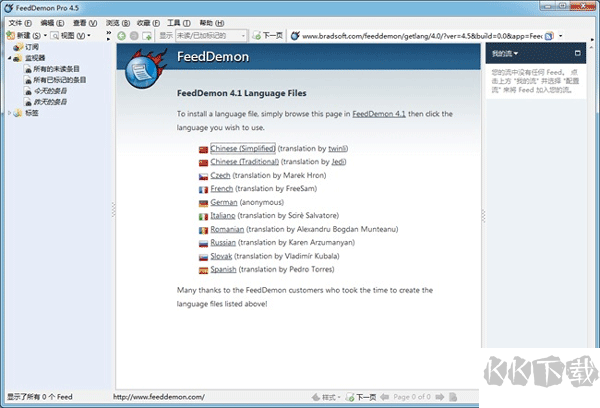This screenshot has width=600, height=408.
Task: Open a new tab with plus icon
Action: [147, 36]
